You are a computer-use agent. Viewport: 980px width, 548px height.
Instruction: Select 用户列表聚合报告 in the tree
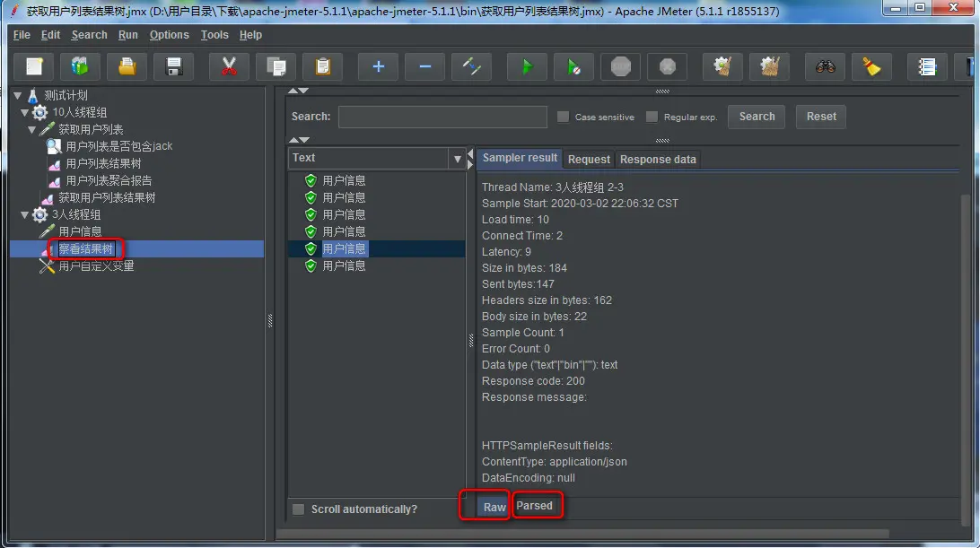pos(109,180)
